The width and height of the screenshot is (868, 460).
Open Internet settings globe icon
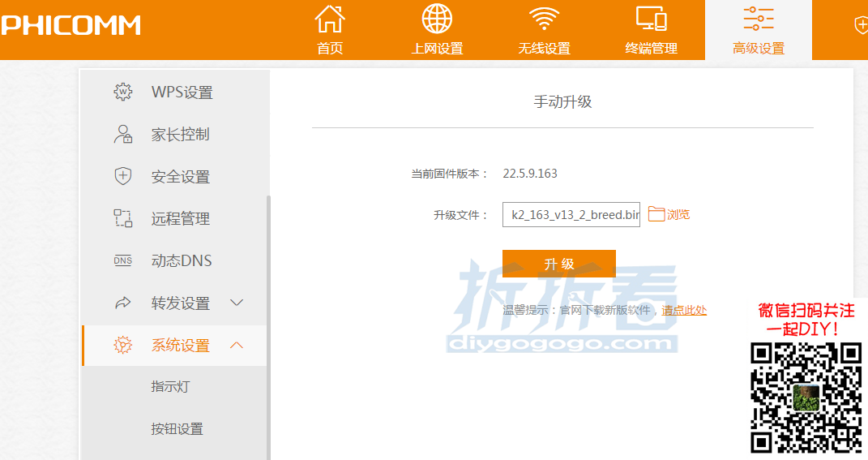point(437,19)
